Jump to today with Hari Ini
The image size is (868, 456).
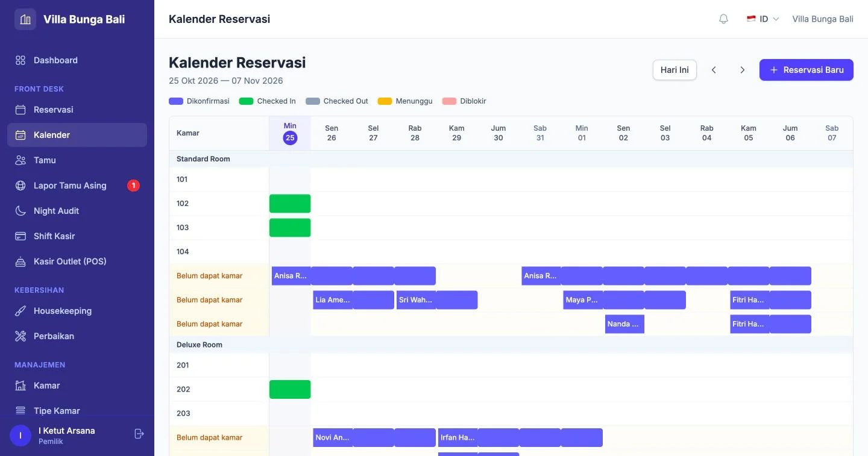tap(675, 70)
